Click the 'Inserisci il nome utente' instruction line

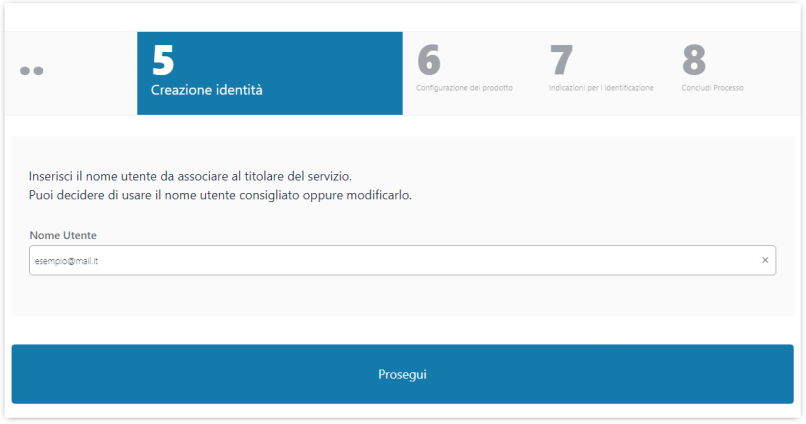[190, 175]
